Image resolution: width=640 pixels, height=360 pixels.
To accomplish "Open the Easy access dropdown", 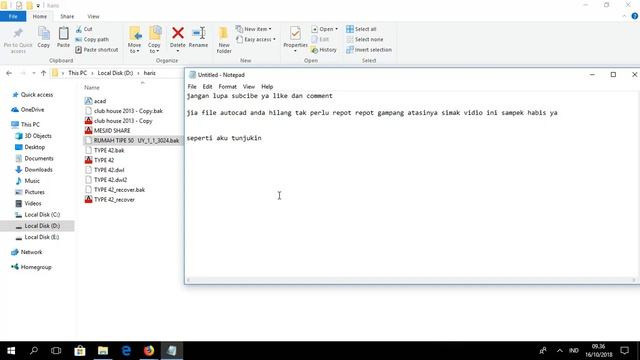I will [256, 40].
